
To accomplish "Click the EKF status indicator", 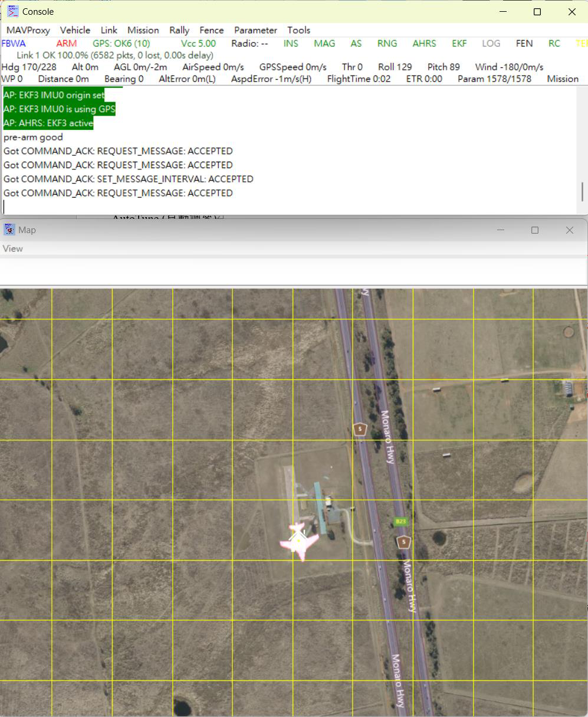I will point(459,43).
